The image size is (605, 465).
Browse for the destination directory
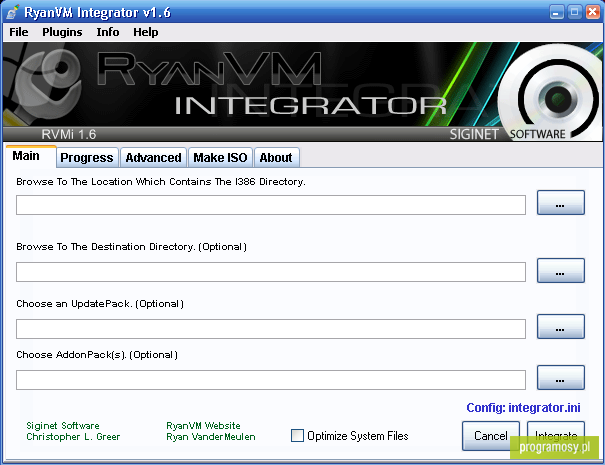click(x=561, y=271)
